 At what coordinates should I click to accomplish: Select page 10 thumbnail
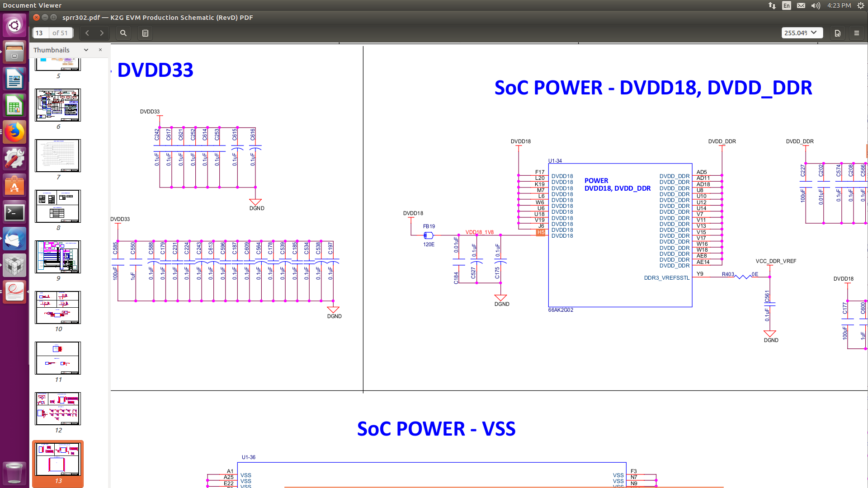(58, 307)
